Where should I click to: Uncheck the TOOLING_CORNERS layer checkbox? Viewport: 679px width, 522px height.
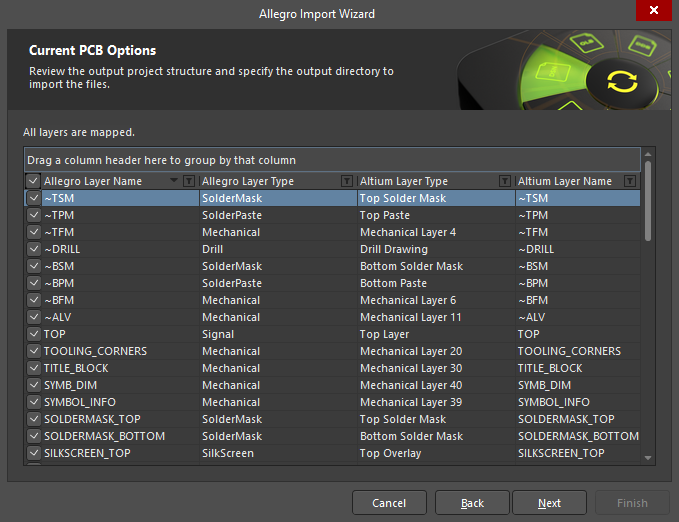pyautogui.click(x=34, y=351)
